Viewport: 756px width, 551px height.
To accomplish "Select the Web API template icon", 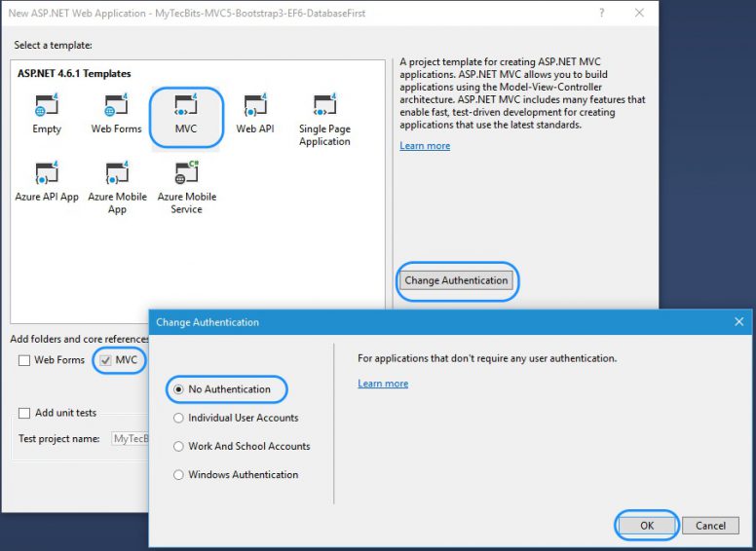I will coord(255,105).
